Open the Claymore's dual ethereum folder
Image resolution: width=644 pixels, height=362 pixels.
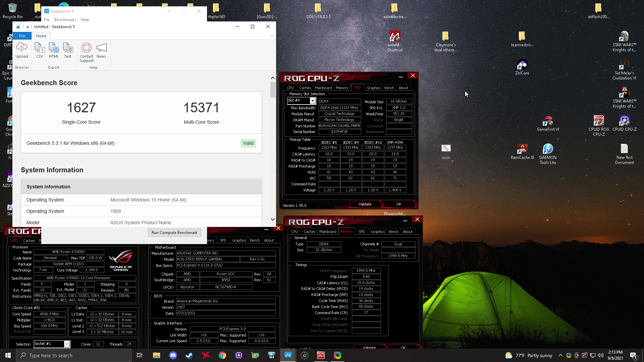click(x=445, y=42)
